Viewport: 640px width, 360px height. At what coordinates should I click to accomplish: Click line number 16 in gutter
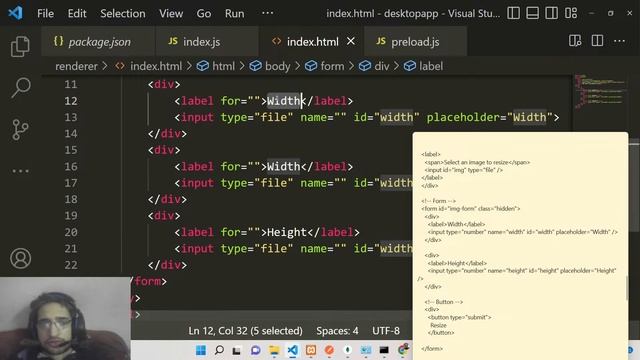(x=71, y=167)
